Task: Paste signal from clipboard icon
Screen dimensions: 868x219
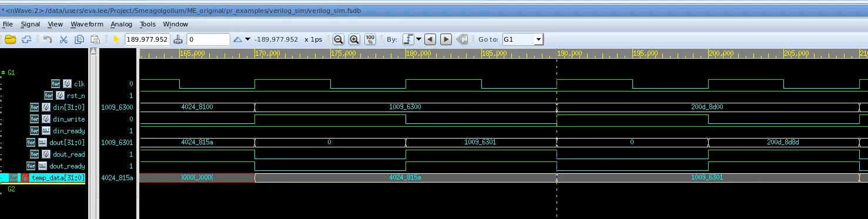Action: pos(95,39)
